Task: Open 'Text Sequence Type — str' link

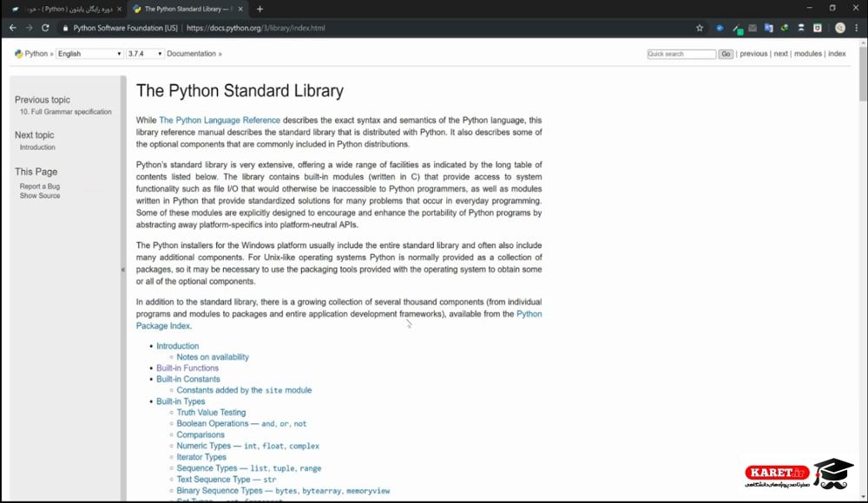Action: point(226,480)
